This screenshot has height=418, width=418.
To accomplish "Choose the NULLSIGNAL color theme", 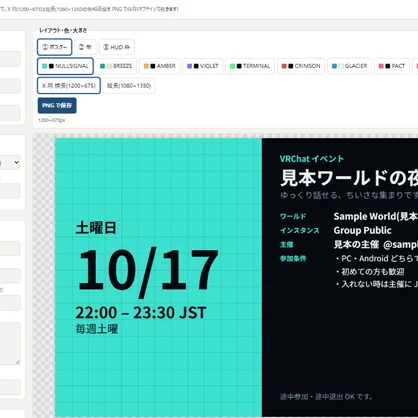I will [65, 66].
